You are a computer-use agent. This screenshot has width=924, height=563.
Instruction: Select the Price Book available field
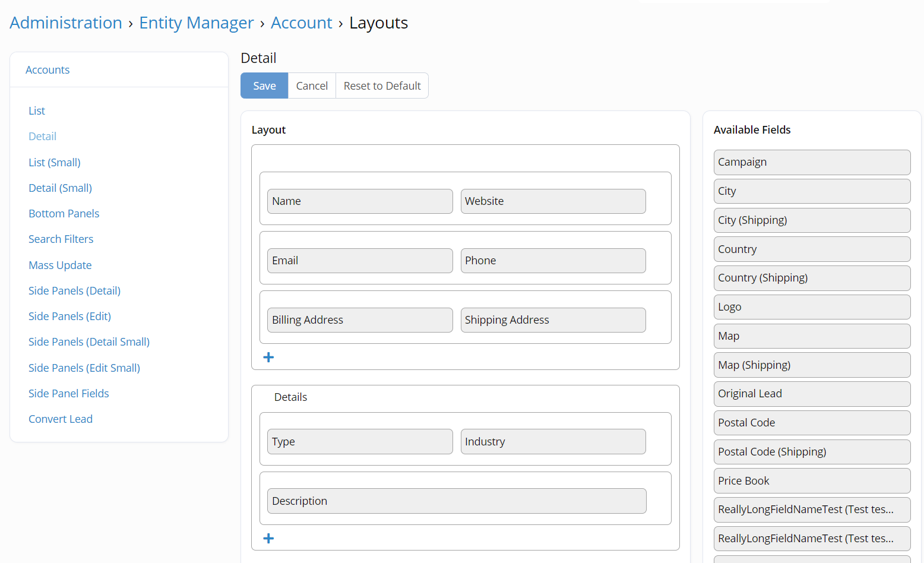click(811, 480)
